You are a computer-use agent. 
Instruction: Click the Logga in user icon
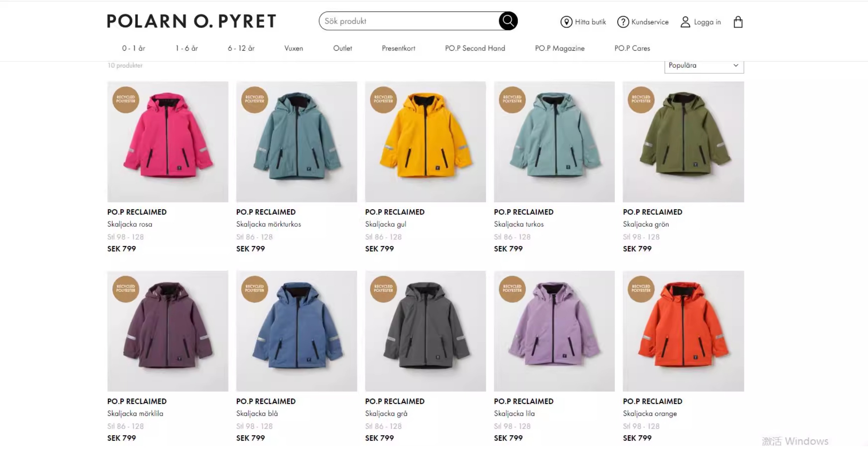(685, 22)
